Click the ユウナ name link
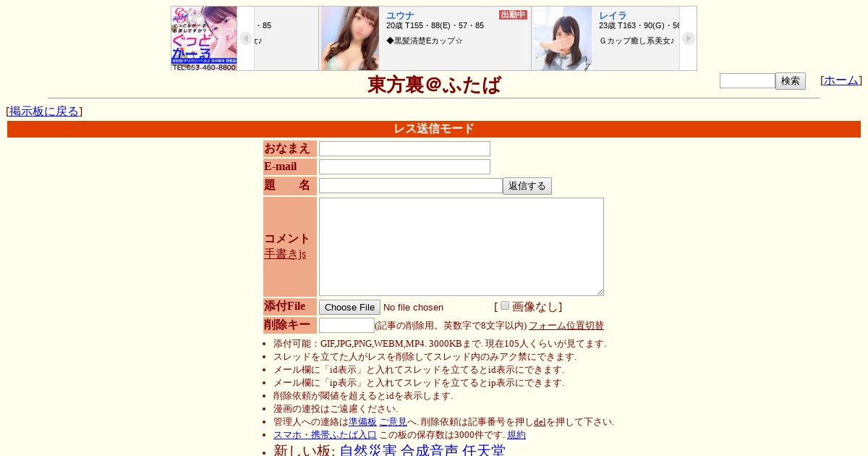868x456 pixels. pos(400,15)
